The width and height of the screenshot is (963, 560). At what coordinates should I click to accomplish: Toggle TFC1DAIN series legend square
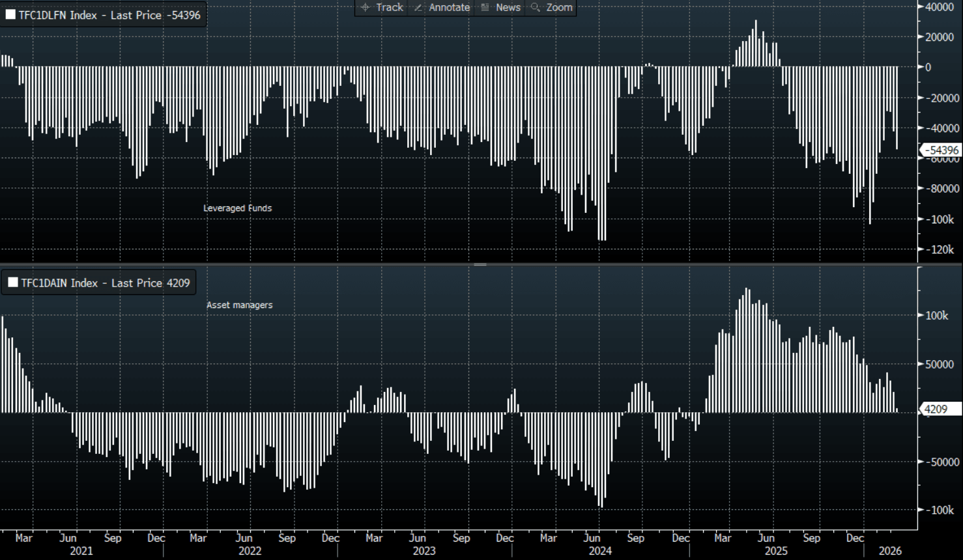point(13,283)
